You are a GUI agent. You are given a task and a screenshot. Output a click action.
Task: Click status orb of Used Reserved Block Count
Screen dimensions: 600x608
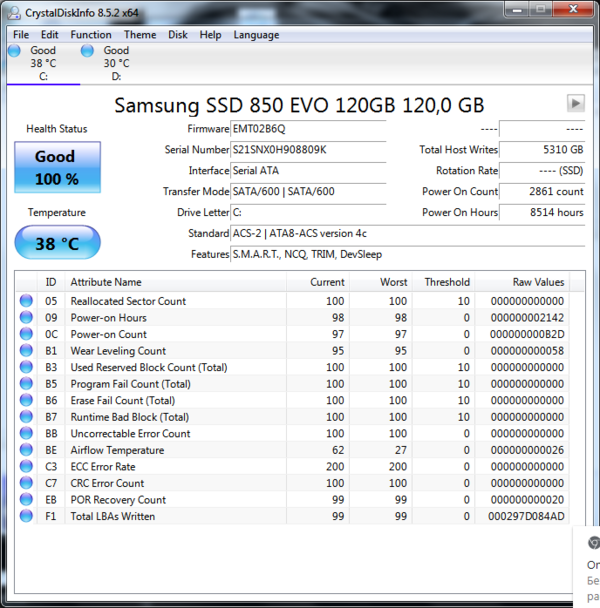tap(26, 367)
